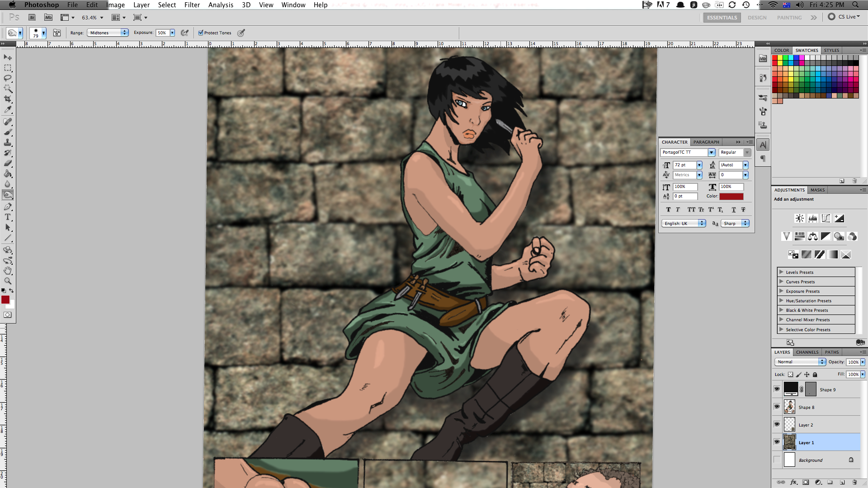
Task: Switch to the Paragraph tab
Action: [x=706, y=142]
